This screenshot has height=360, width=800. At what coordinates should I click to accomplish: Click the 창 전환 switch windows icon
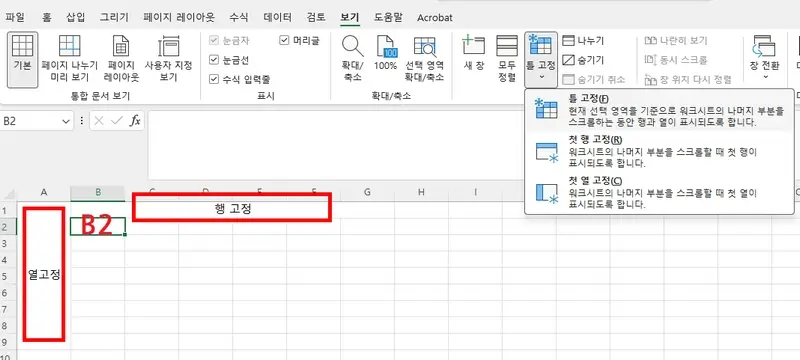pos(764,47)
